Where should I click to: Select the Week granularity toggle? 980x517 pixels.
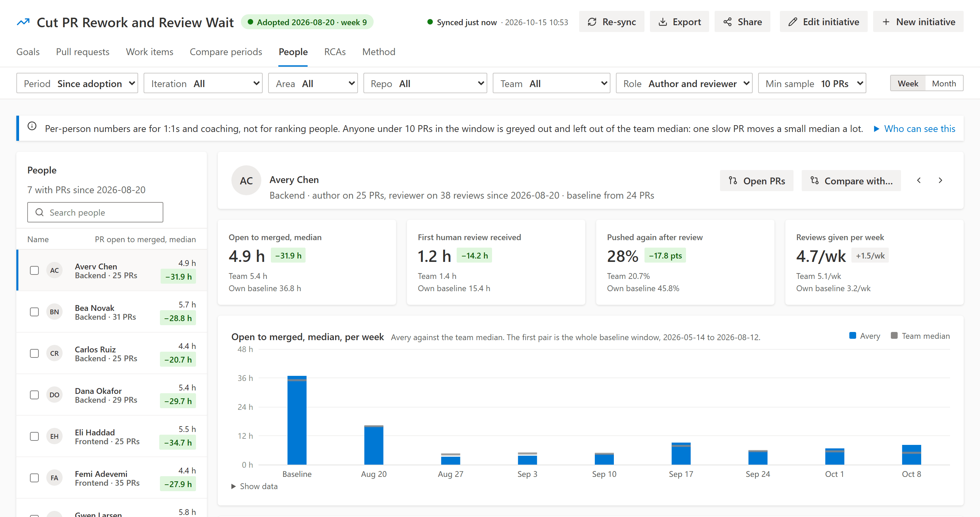click(x=908, y=83)
